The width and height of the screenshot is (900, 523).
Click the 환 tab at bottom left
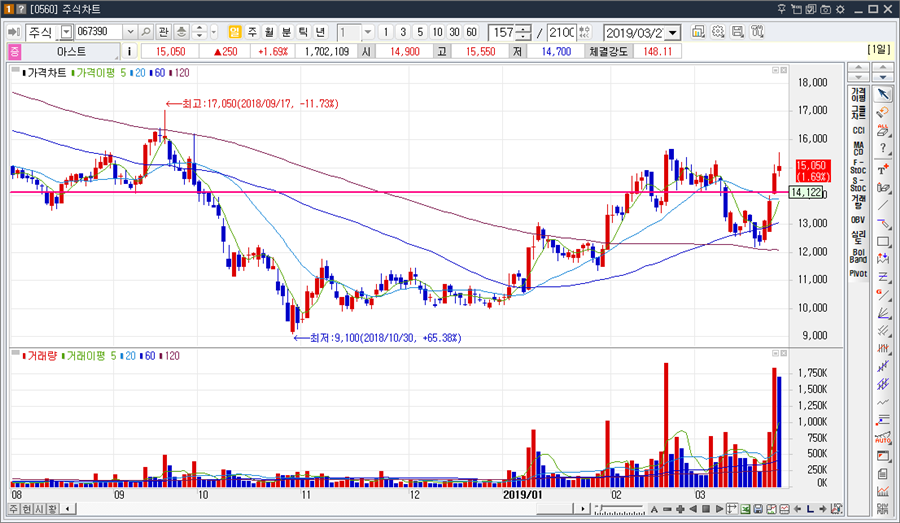[x=52, y=509]
